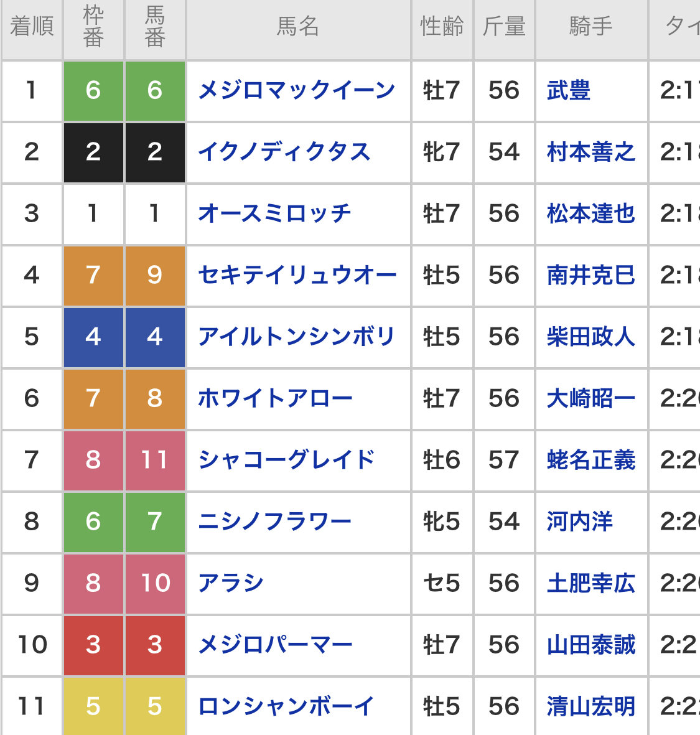
Task: Click the 馬名 column header
Action: pyautogui.click(x=297, y=27)
